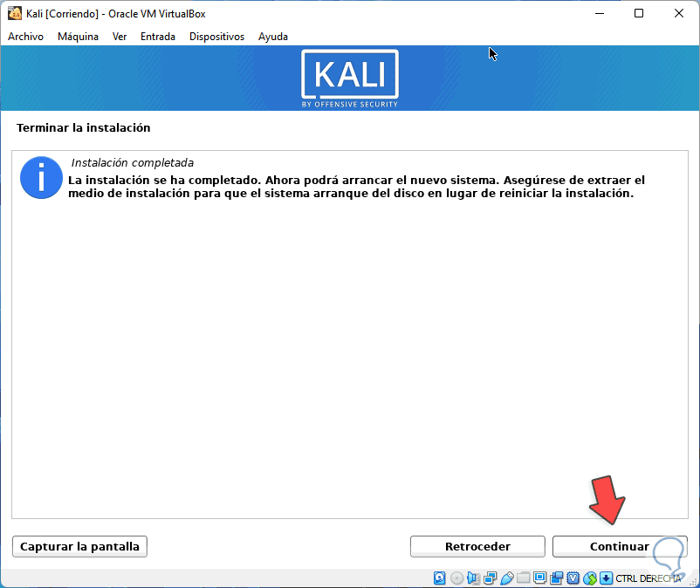Click the USB devices status icon
The image size is (700, 588).
tap(507, 578)
